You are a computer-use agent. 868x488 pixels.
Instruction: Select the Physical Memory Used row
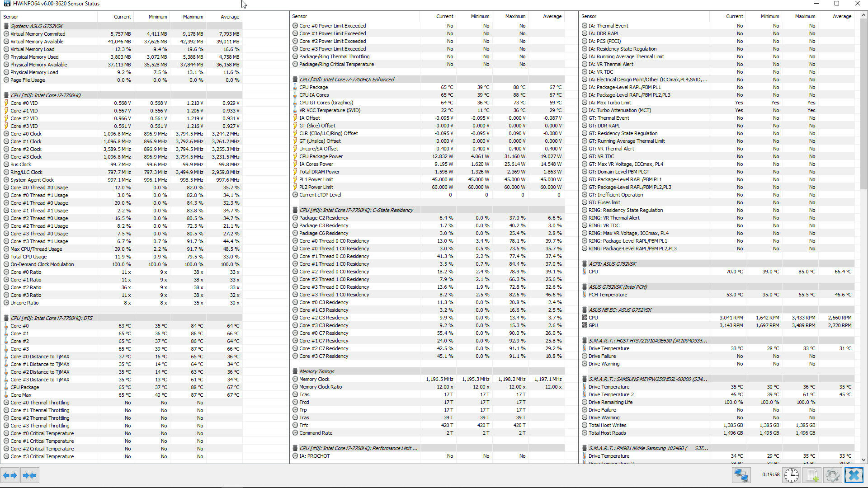pyautogui.click(x=122, y=57)
